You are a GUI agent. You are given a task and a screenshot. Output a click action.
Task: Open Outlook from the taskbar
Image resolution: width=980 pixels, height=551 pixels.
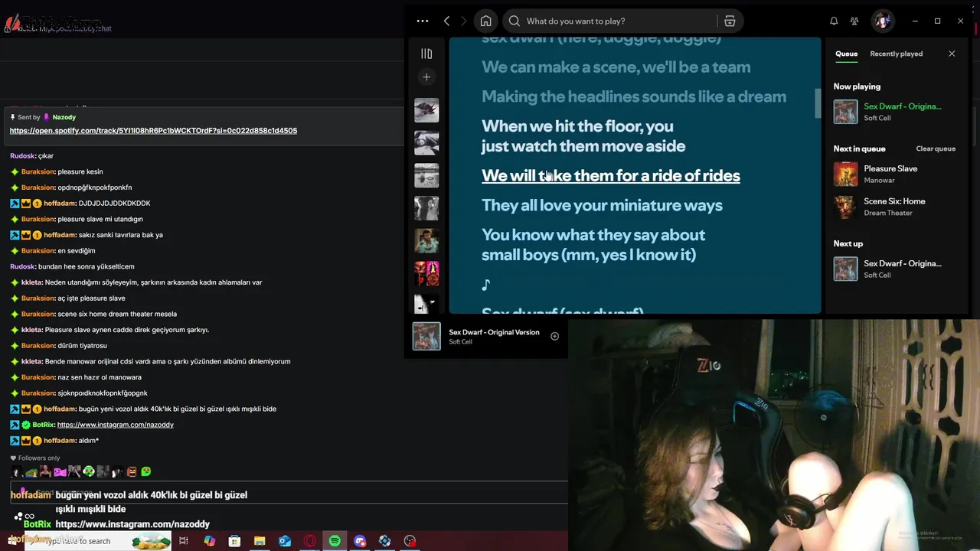click(x=285, y=541)
